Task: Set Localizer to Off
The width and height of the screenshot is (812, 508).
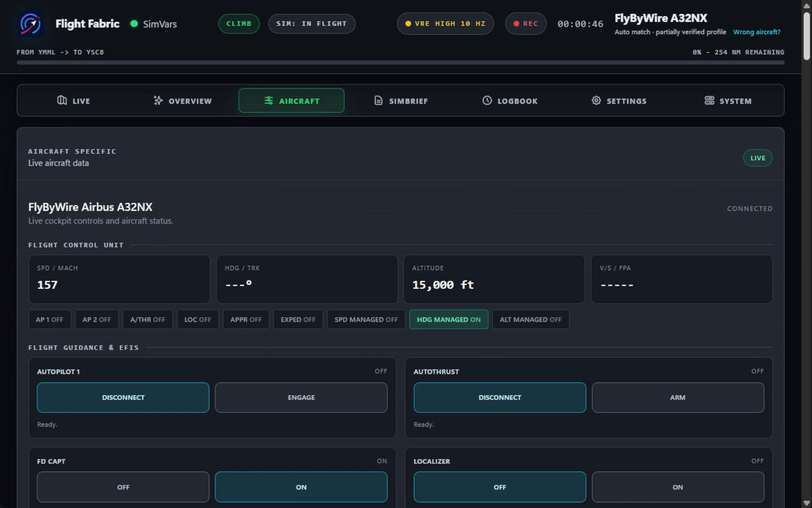Action: (500, 487)
